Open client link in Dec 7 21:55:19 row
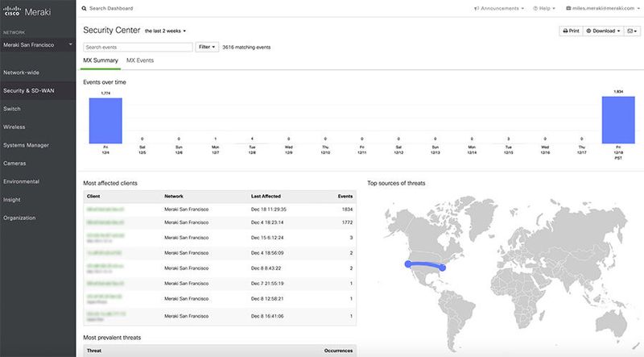 click(105, 284)
